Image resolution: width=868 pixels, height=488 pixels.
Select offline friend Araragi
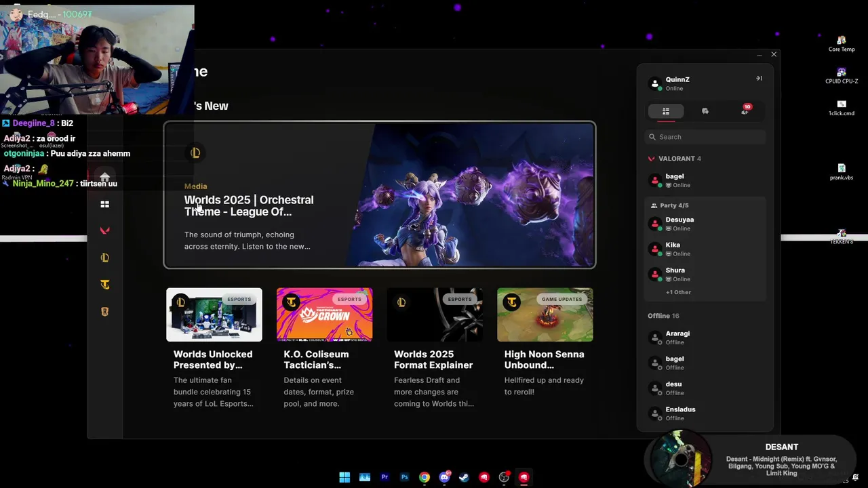pos(705,338)
